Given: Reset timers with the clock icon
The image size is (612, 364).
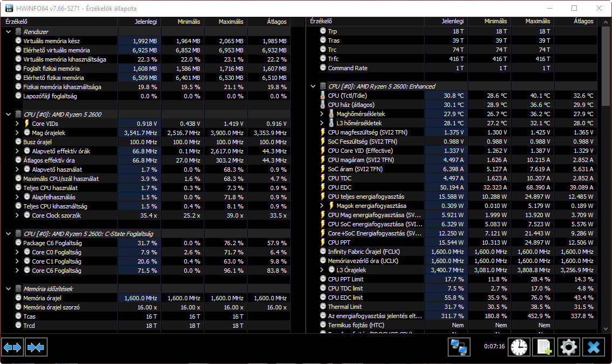Looking at the screenshot, I should click(519, 347).
